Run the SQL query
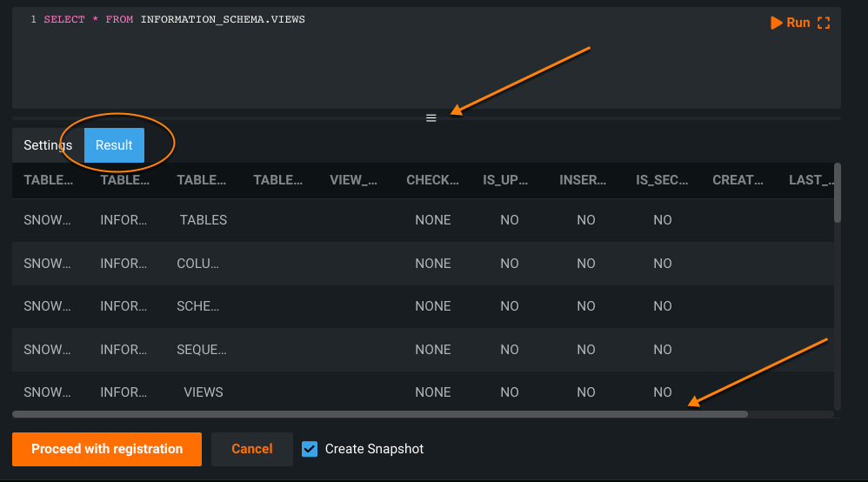Screen dimensions: 868x482 (790, 23)
